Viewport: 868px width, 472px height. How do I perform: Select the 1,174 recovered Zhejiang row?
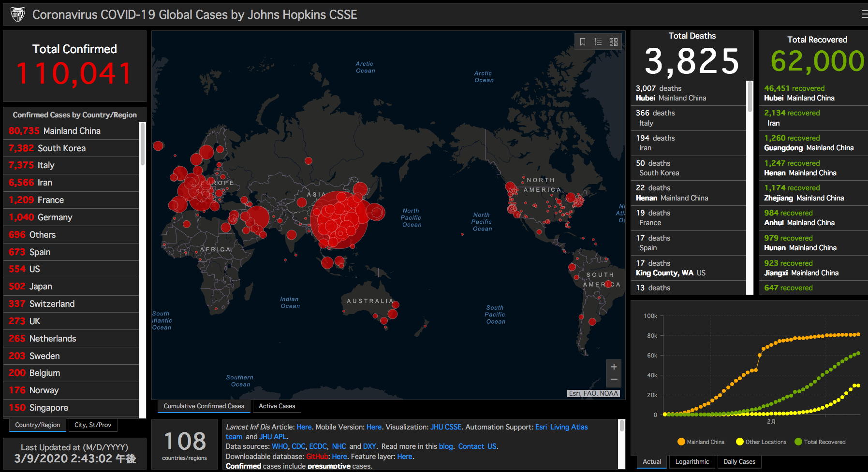tap(813, 193)
